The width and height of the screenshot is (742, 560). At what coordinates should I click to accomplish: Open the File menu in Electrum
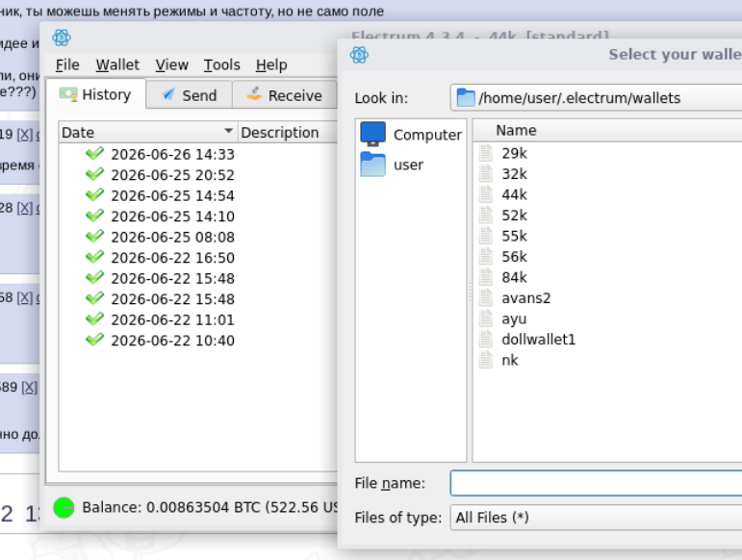[x=67, y=64]
